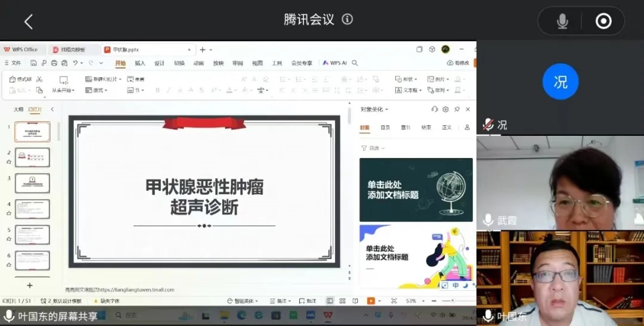Add a slide with the plus below thumbnails

point(30,285)
